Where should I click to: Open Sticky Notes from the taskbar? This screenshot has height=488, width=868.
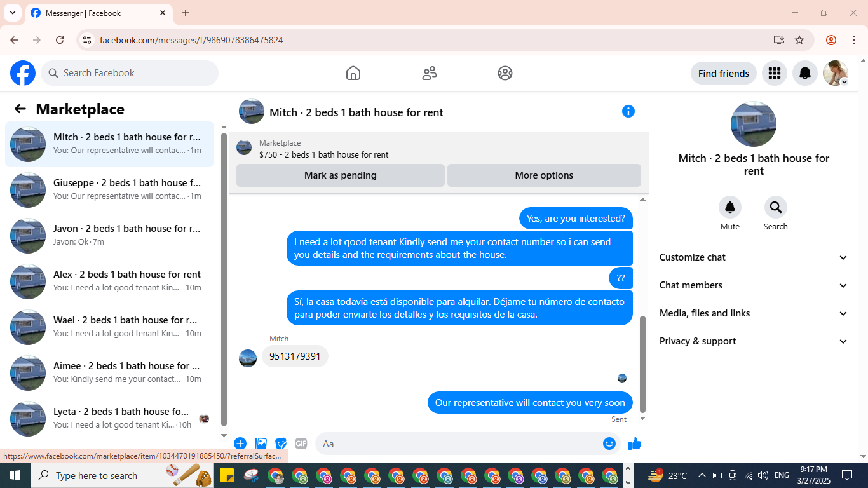point(227,475)
